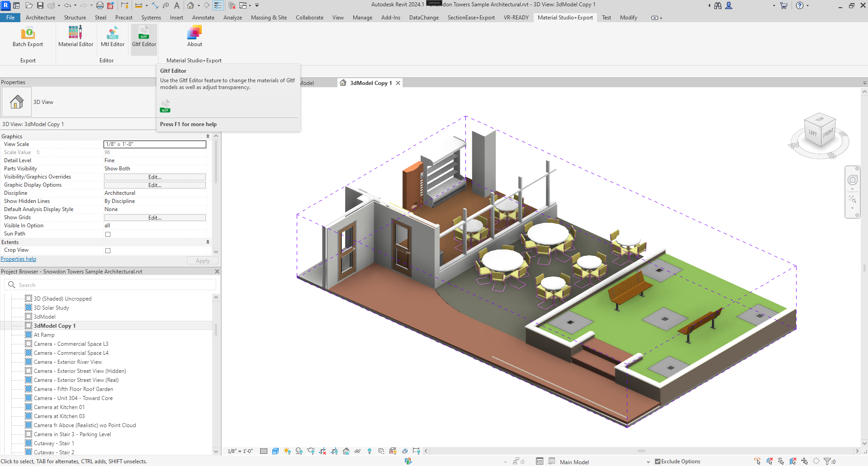
Task: Open the undo history dropdown arrow
Action: coord(75,6)
